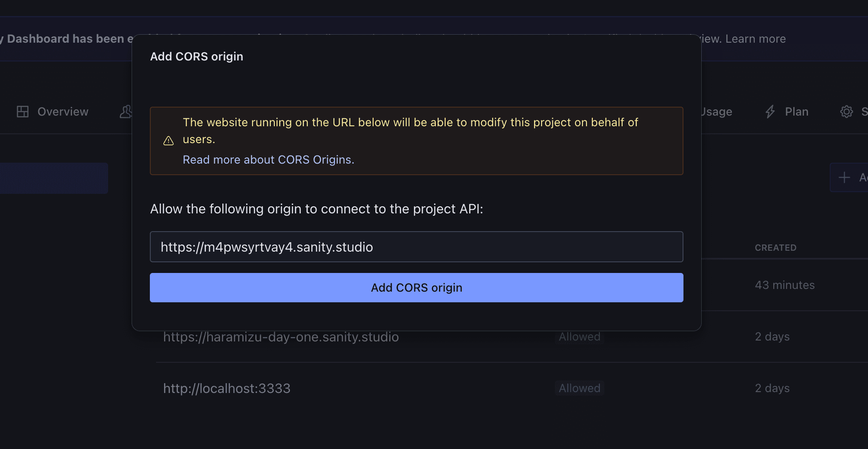
Task: Switch to the Usage tab
Action: pyautogui.click(x=717, y=112)
